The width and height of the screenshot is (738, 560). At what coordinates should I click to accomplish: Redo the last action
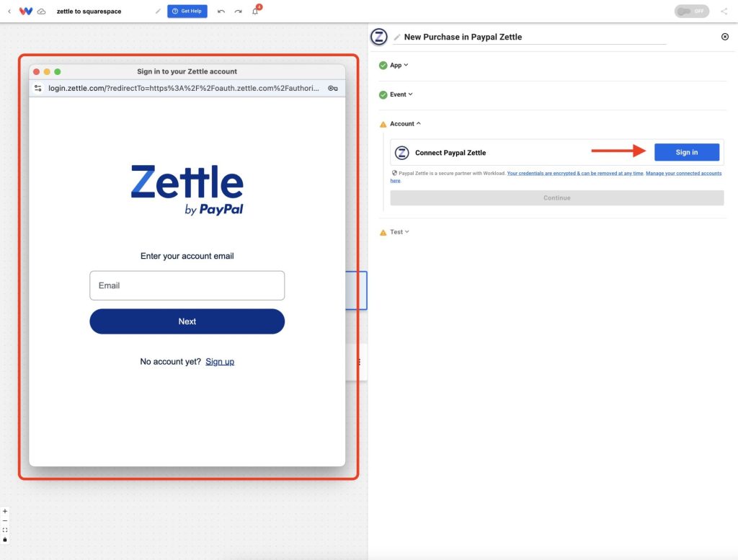[238, 12]
